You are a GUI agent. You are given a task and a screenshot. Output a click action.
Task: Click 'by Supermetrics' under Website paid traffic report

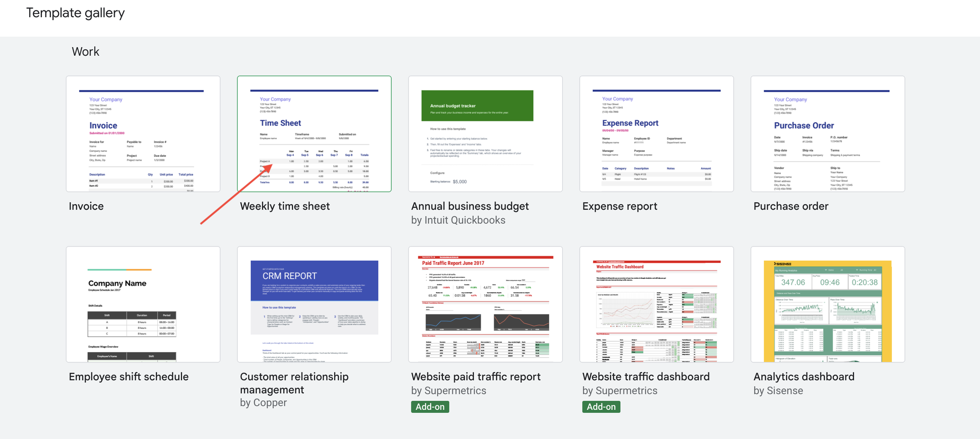tap(448, 391)
